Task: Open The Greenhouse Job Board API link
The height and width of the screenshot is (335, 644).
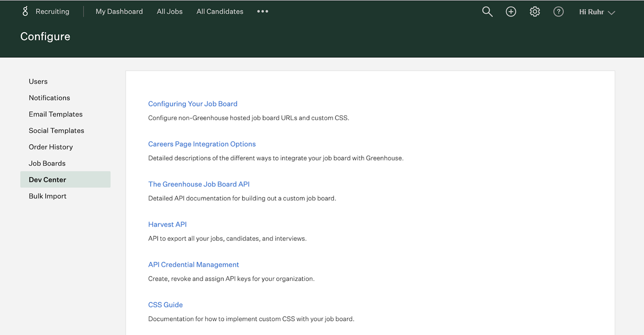Action: point(199,184)
